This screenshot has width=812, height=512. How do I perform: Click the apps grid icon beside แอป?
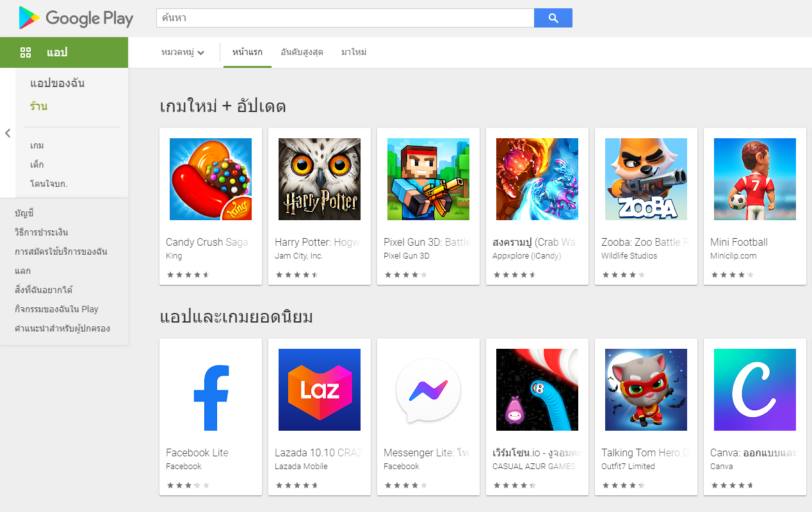(x=26, y=52)
